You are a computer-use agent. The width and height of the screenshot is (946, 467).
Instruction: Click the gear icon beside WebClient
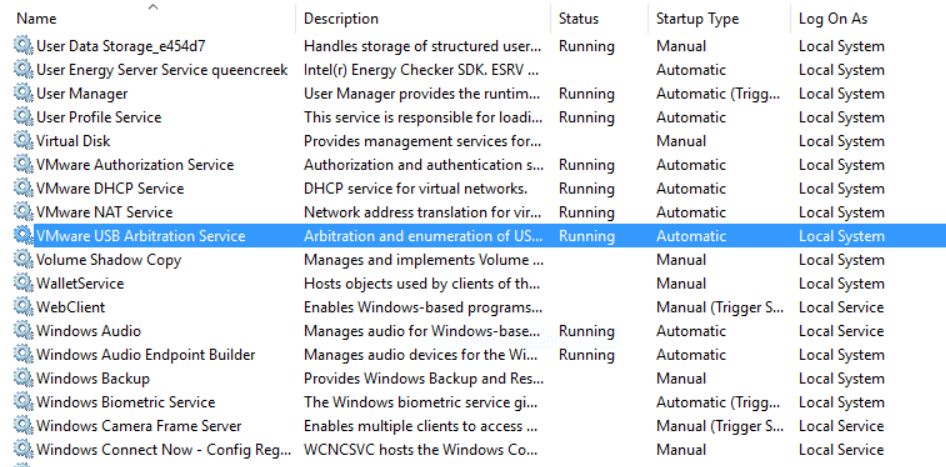23,307
